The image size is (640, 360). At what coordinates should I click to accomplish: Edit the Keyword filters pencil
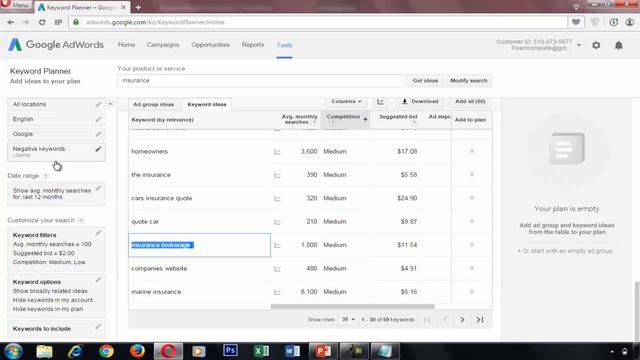98,233
